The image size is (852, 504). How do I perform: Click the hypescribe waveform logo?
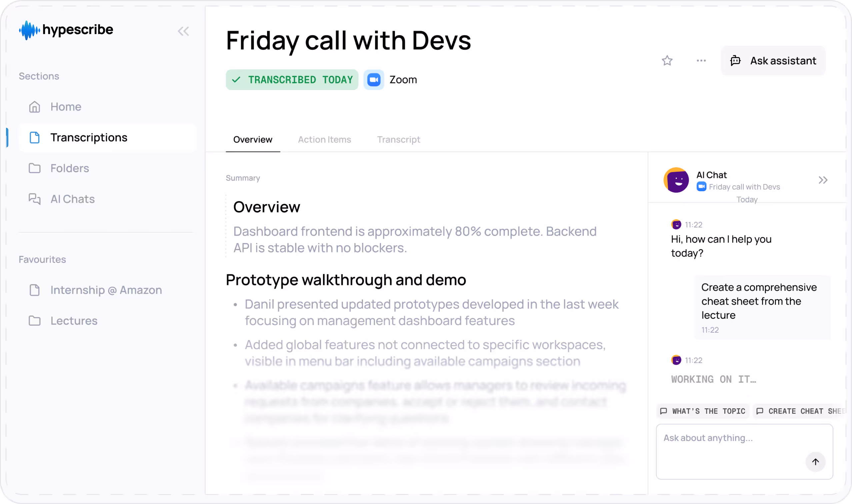[29, 30]
